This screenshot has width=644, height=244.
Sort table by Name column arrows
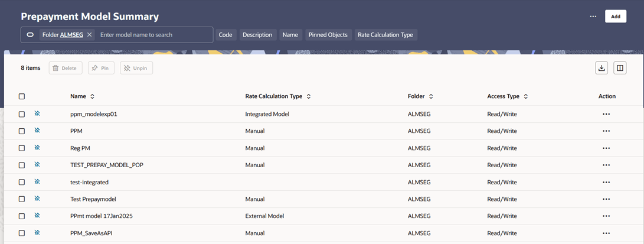[x=93, y=96]
